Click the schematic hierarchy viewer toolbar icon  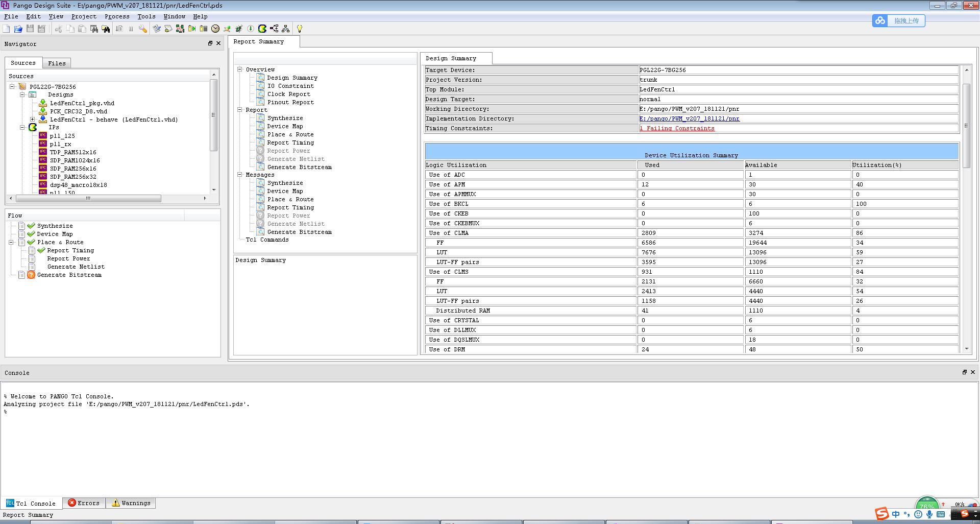[180, 29]
